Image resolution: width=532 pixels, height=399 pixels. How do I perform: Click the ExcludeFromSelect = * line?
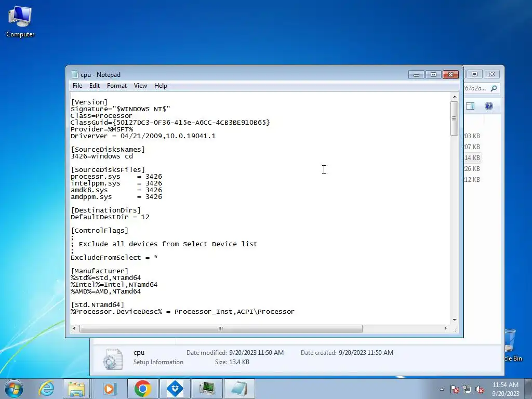coord(114,258)
